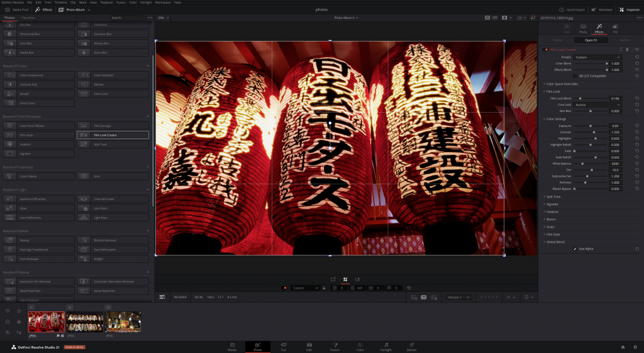The image size is (644, 353).
Task: Open the Presets dropdown set to Custom
Action: [597, 57]
